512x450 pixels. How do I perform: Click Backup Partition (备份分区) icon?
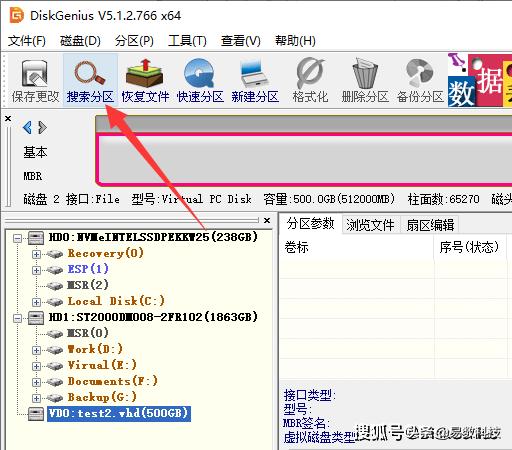click(x=419, y=73)
